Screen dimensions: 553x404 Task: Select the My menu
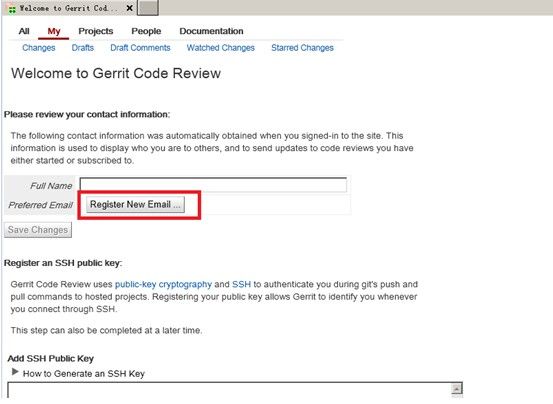(x=54, y=31)
